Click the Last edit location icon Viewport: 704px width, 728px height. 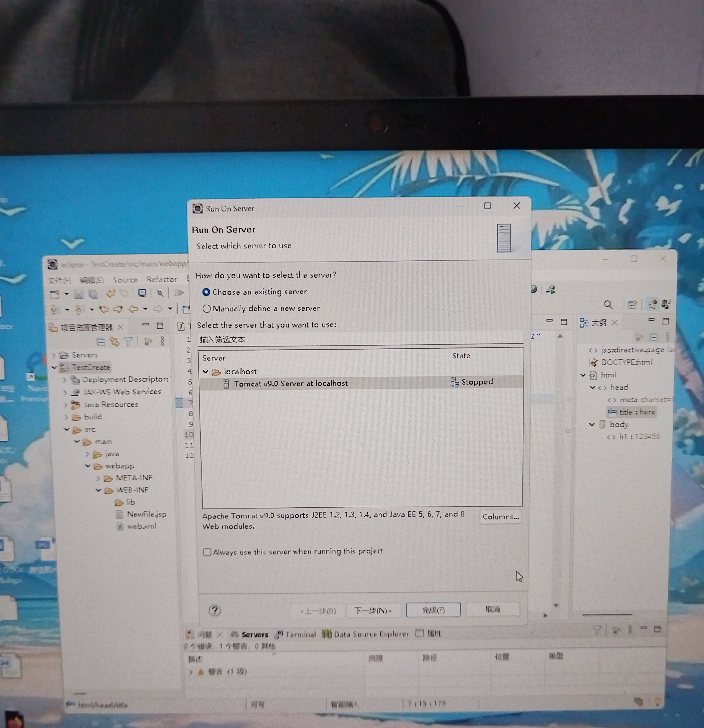104,309
